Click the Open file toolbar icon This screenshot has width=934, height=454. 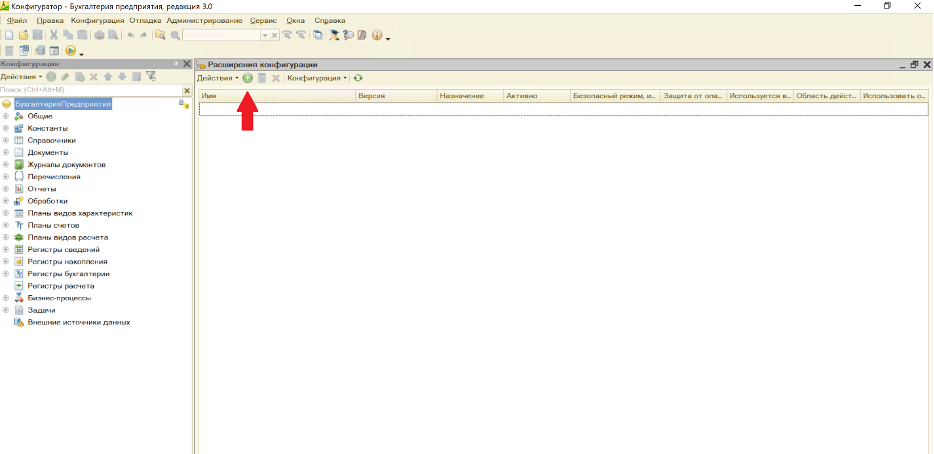[23, 35]
